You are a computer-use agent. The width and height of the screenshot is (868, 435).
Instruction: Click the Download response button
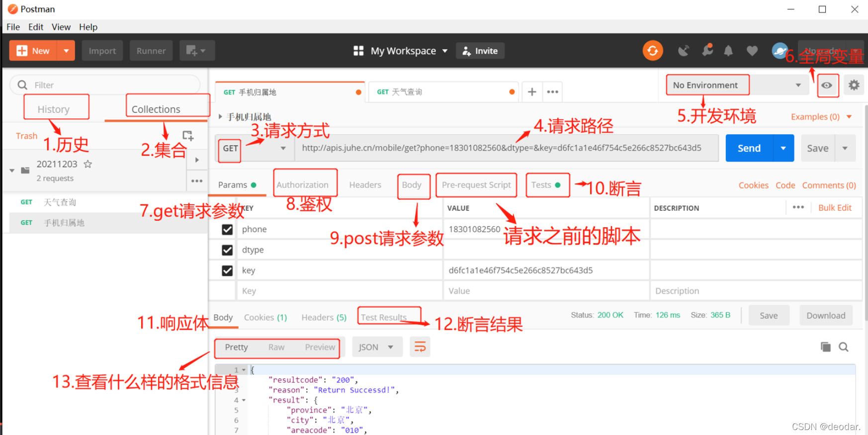pos(826,316)
